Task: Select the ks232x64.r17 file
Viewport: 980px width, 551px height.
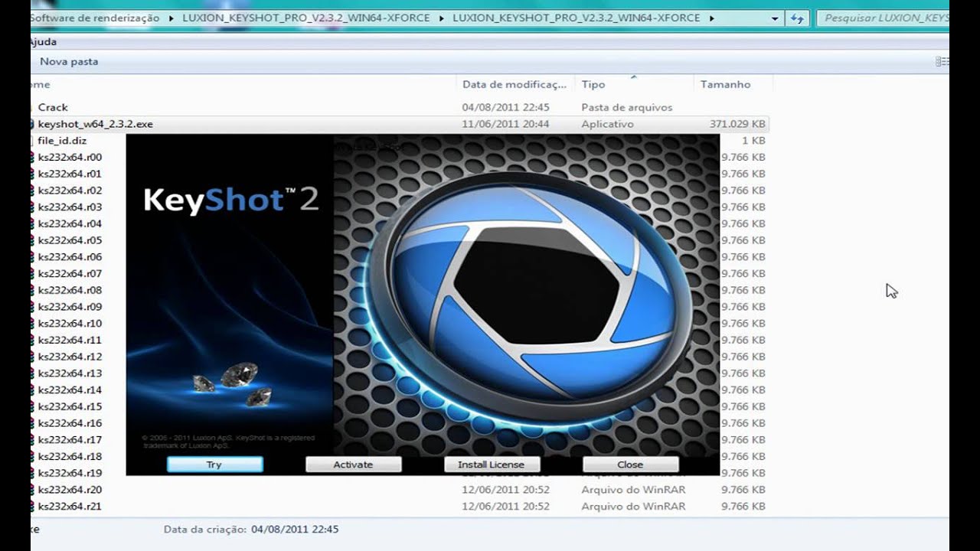Action: tap(70, 440)
